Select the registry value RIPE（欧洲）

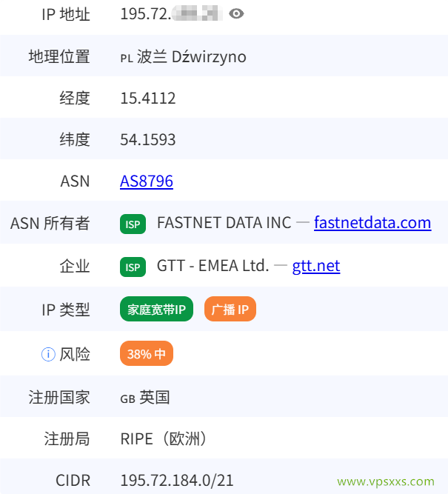tap(164, 439)
